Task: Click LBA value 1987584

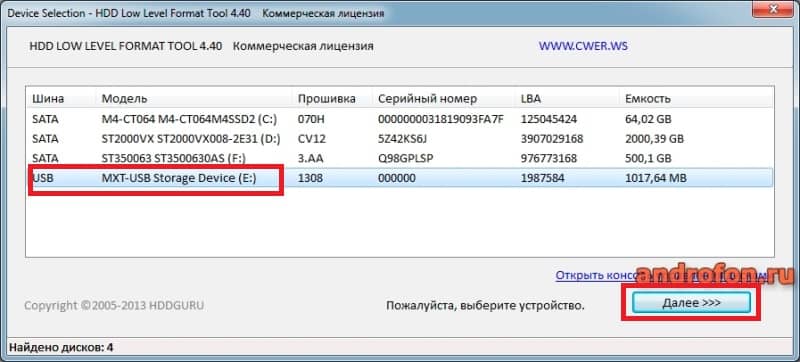Action: (543, 178)
